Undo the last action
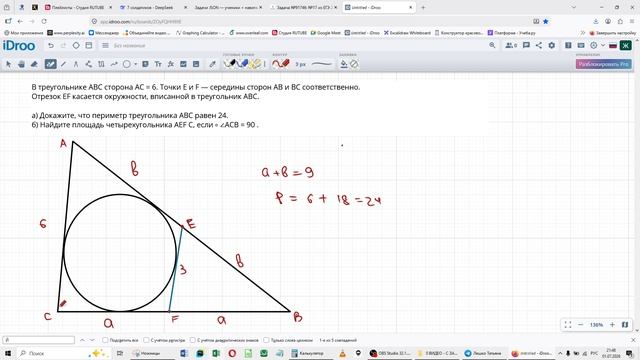The image size is (640, 360). (x=51, y=46)
